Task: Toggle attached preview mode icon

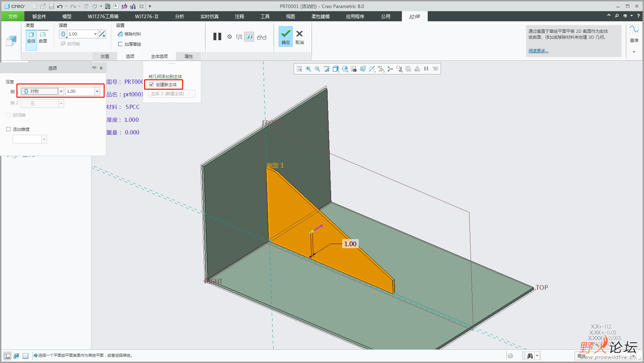Action: [249, 37]
